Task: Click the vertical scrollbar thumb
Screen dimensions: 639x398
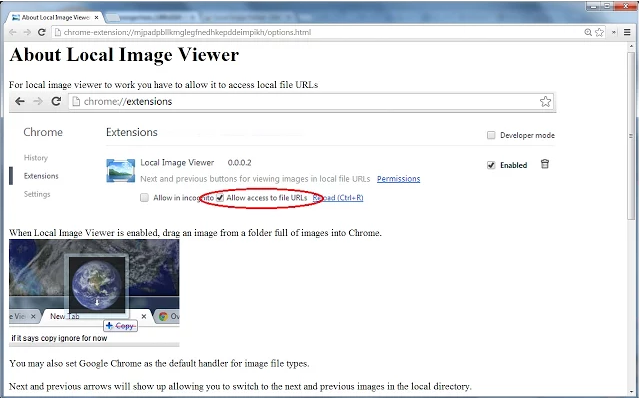Action: click(631, 136)
